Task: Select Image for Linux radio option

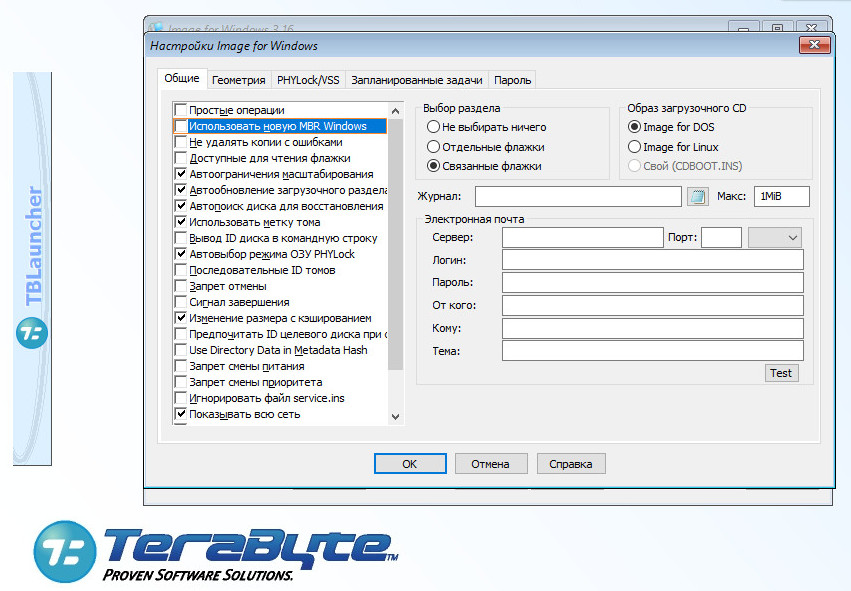Action: [634, 147]
